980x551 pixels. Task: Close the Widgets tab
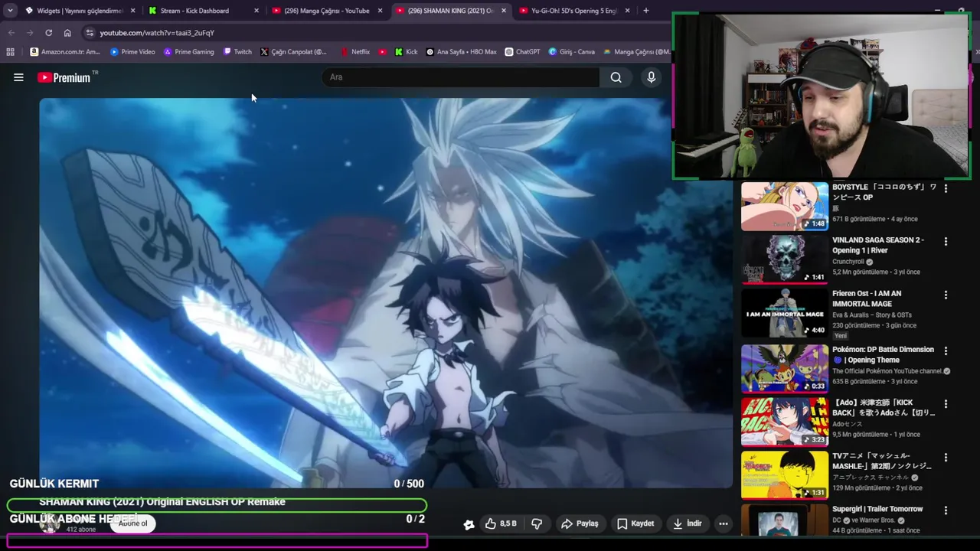click(x=132, y=11)
